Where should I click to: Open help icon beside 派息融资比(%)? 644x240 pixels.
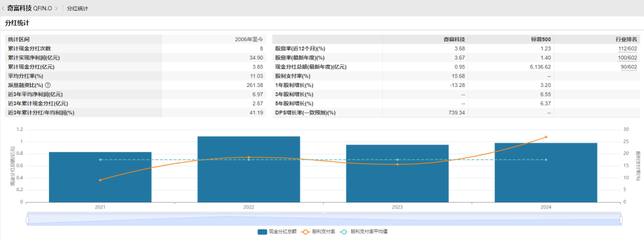48,85
